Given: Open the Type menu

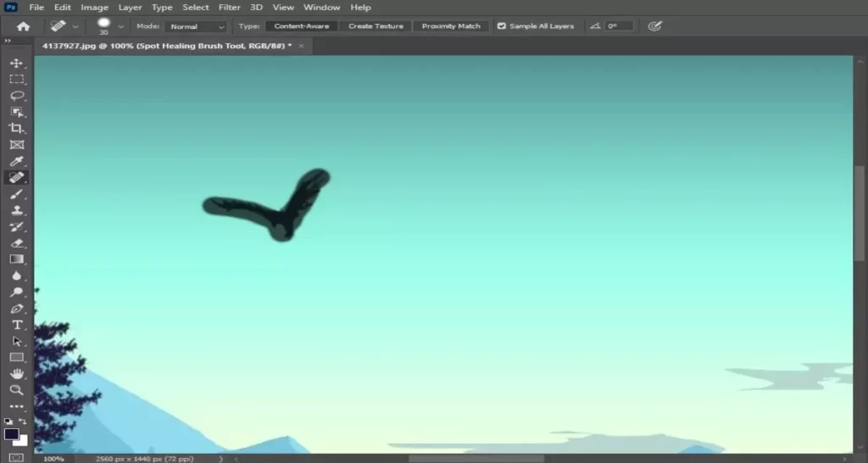Looking at the screenshot, I should coord(162,7).
